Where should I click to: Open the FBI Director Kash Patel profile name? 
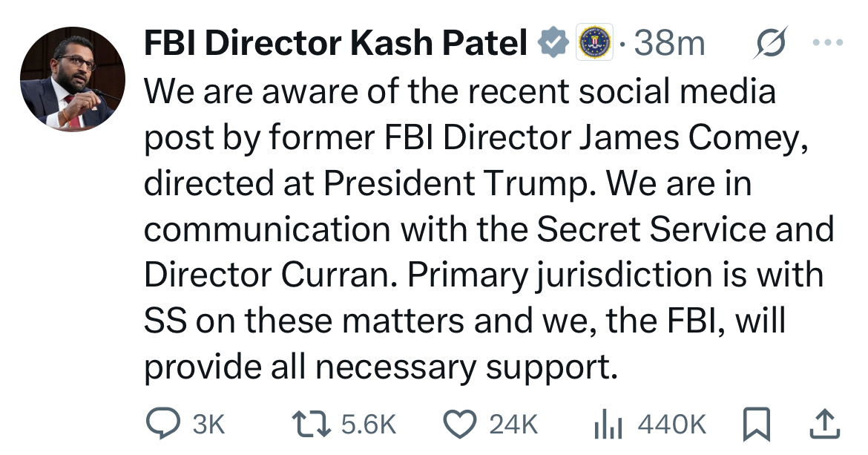(x=335, y=42)
